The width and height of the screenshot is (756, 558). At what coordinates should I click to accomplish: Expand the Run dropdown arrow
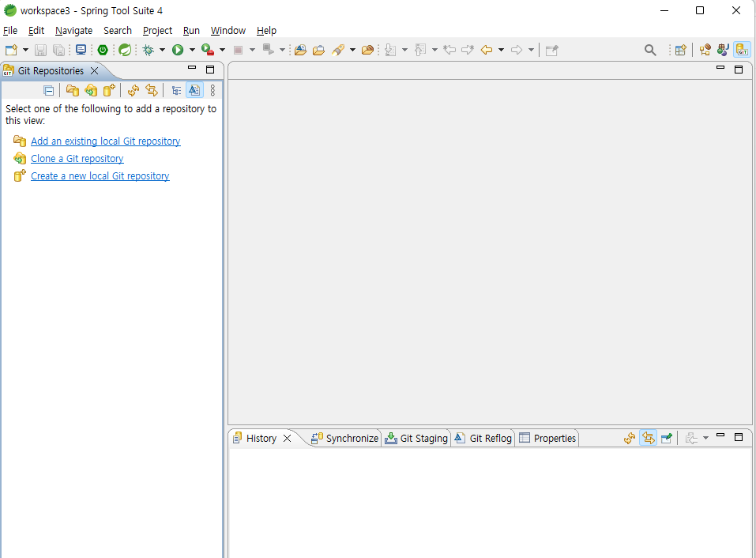point(192,50)
